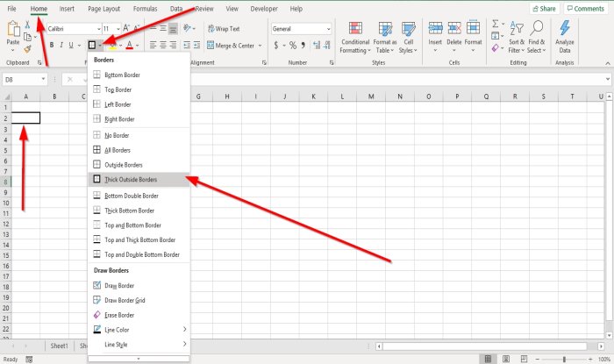Click the Format Painter brush icon

pos(27,49)
